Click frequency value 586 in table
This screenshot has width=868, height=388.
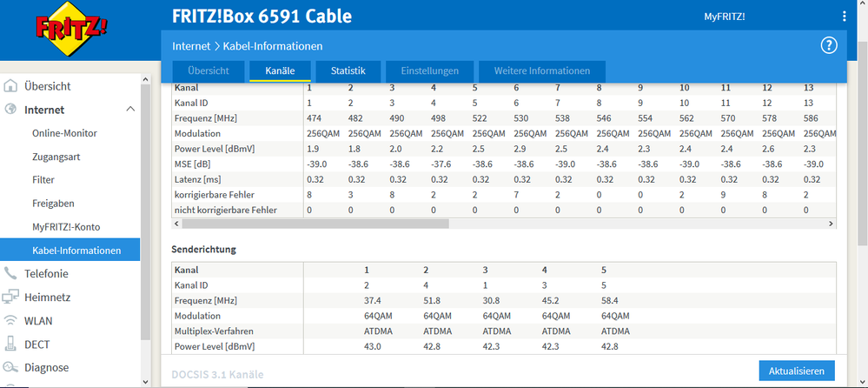[x=811, y=118]
